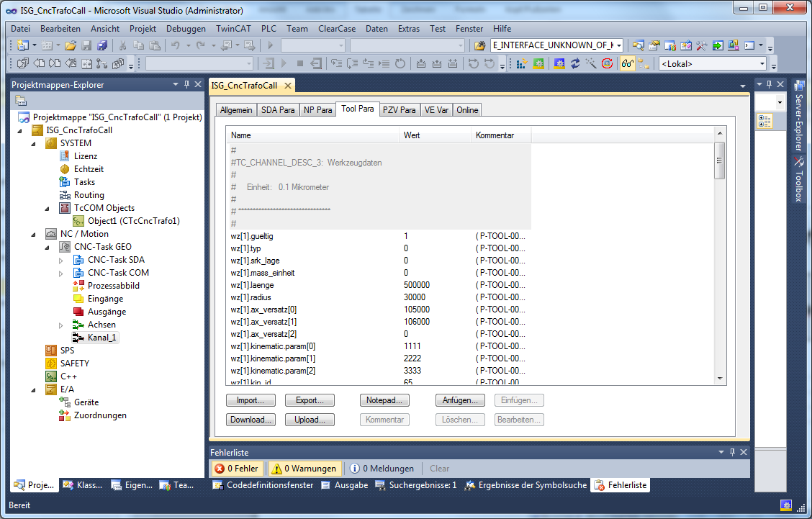Image resolution: width=812 pixels, height=519 pixels.
Task: Click the parameter list vertical scrollbar thumb
Action: (719, 161)
